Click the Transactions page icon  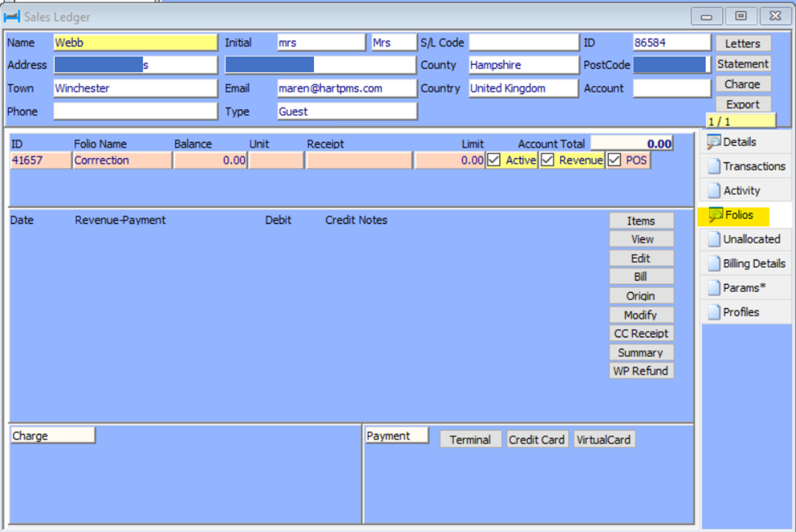point(714,166)
